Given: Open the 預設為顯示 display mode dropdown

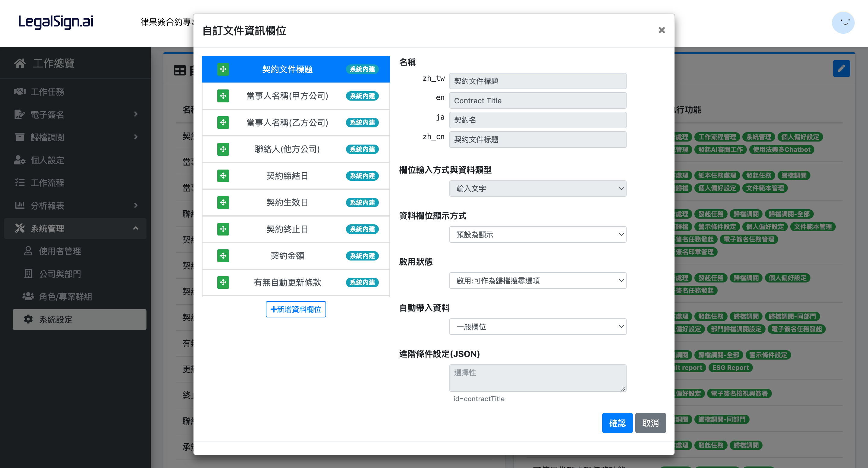Looking at the screenshot, I should tap(537, 235).
